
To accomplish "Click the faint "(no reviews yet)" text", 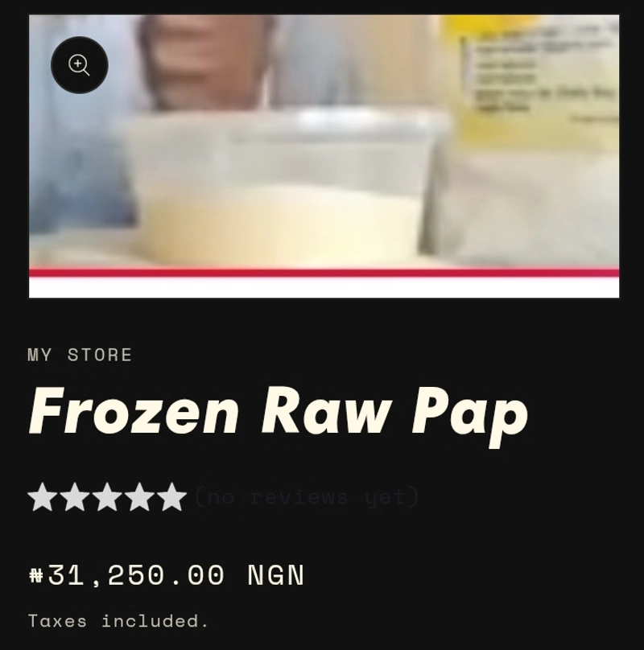I will pos(307,496).
